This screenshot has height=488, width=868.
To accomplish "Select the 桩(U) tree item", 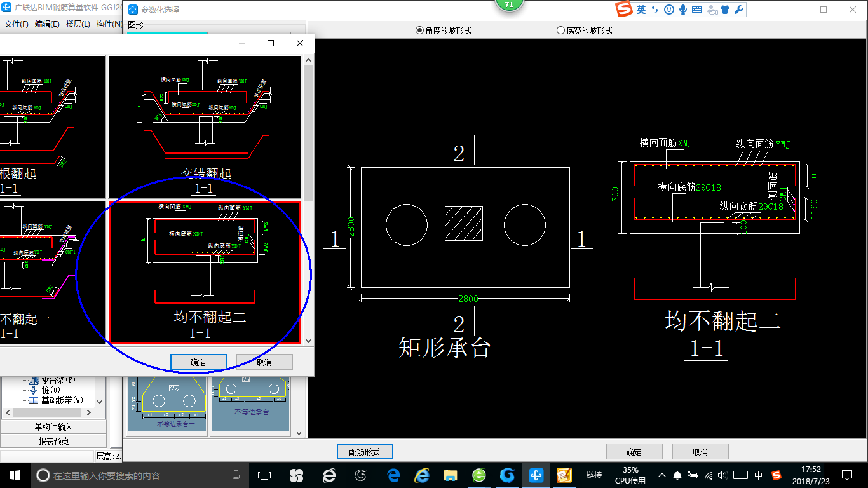I will point(45,390).
